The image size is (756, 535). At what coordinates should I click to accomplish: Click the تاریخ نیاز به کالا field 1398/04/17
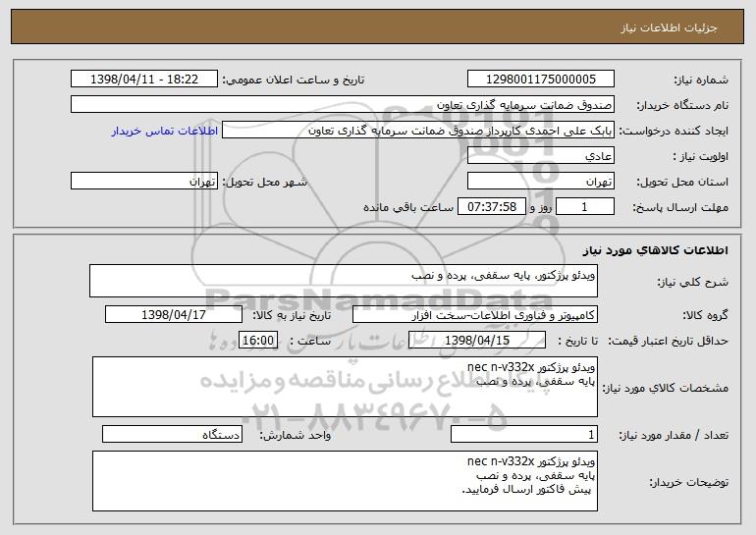click(x=174, y=315)
